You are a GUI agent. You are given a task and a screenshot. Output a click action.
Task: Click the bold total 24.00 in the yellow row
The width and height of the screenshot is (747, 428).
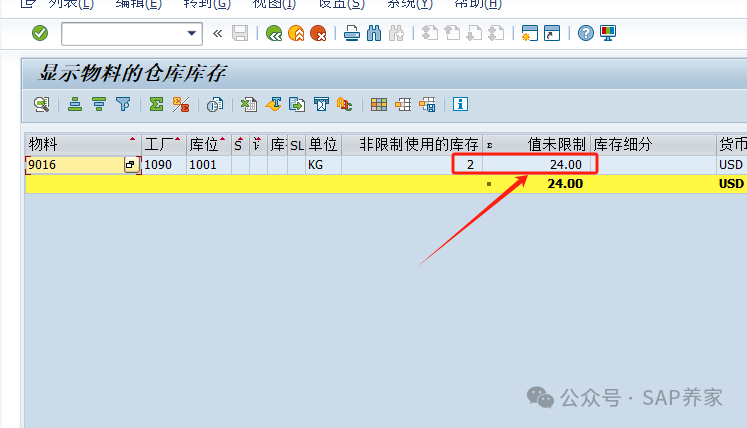click(565, 184)
